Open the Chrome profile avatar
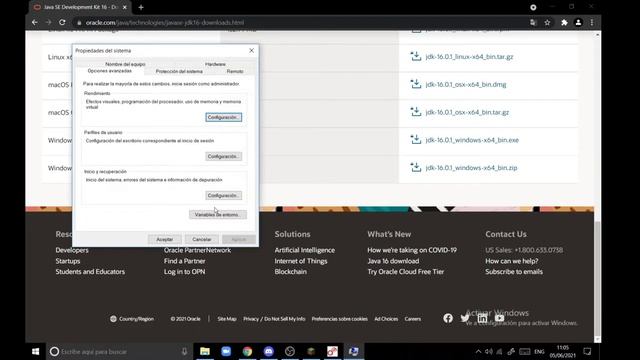The height and width of the screenshot is (360, 640). pyautogui.click(x=578, y=22)
